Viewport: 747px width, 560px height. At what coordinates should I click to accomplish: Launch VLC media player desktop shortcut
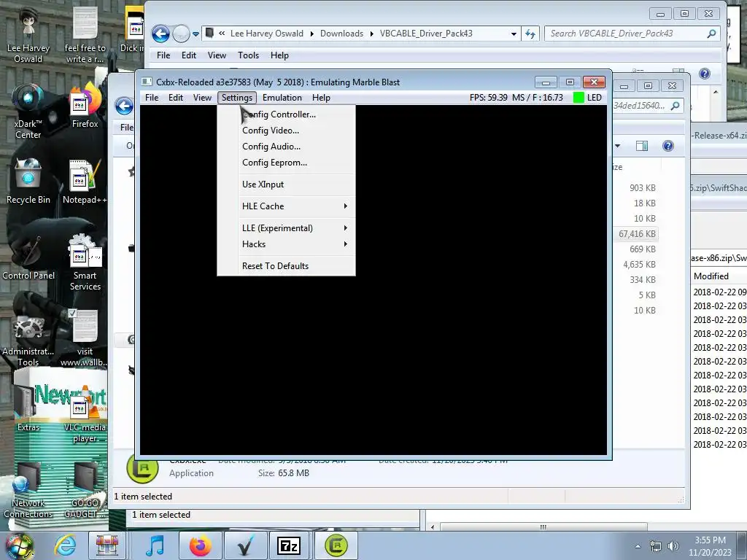coord(85,414)
